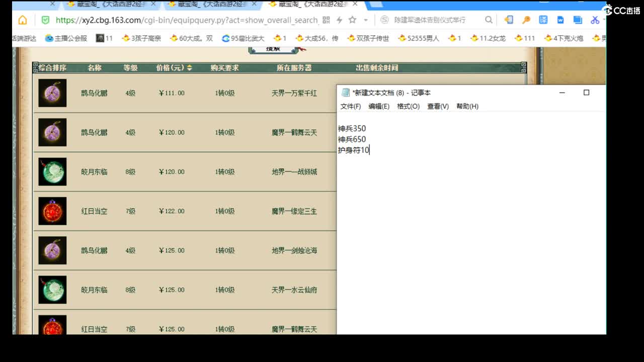
Task: Click the browser home icon
Action: [23, 20]
